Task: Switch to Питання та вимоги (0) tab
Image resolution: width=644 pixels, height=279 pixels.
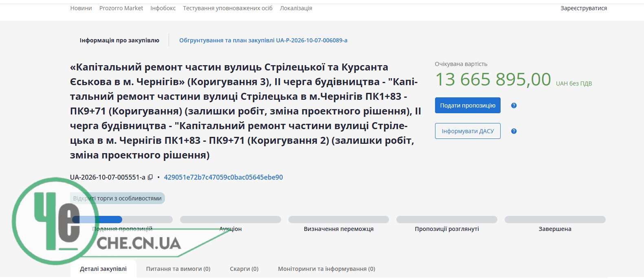Action: 178,269
